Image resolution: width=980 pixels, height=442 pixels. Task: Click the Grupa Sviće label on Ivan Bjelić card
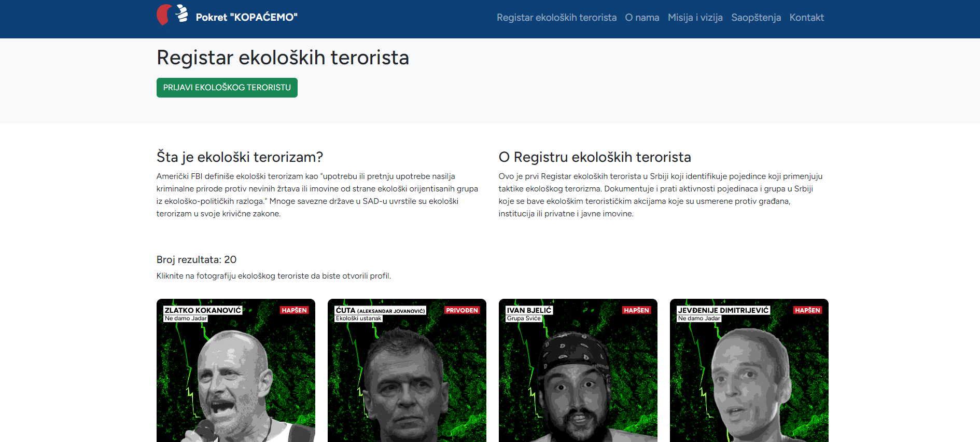pyautogui.click(x=524, y=319)
